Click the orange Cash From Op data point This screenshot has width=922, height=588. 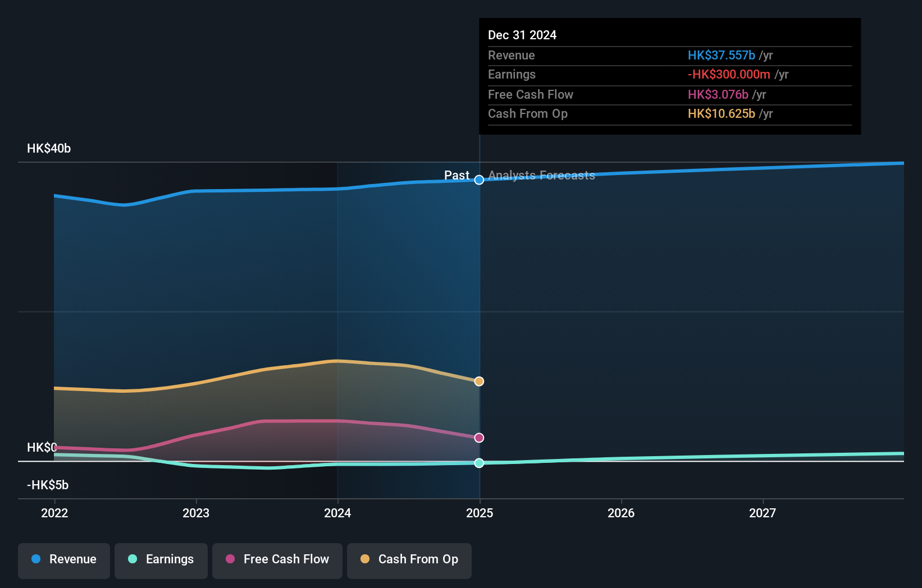pos(479,382)
